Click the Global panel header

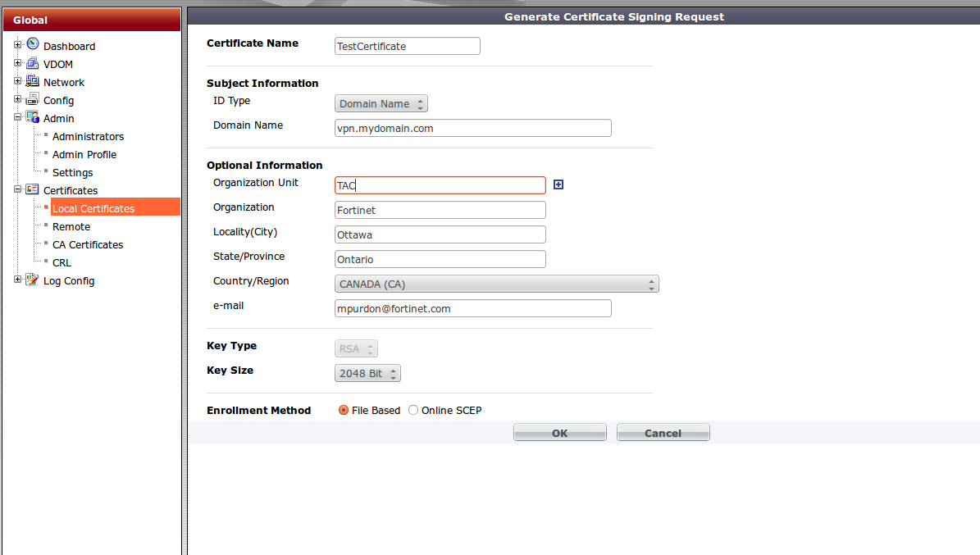(92, 20)
